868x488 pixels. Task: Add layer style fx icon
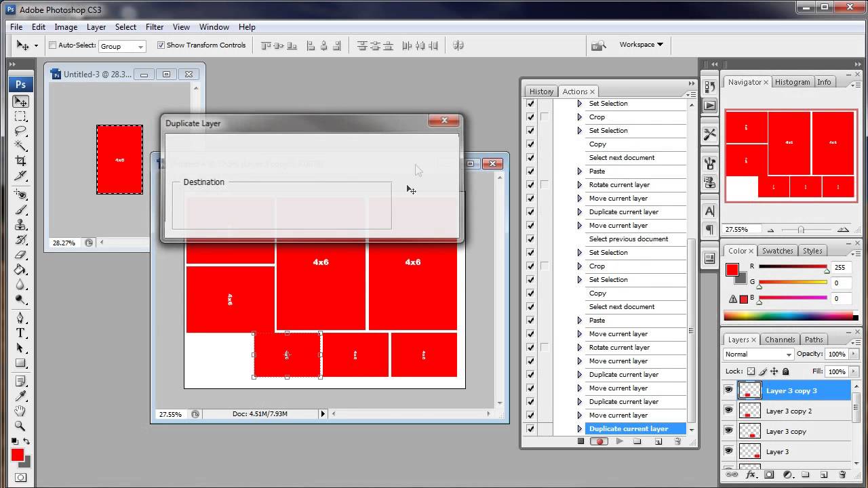[751, 474]
